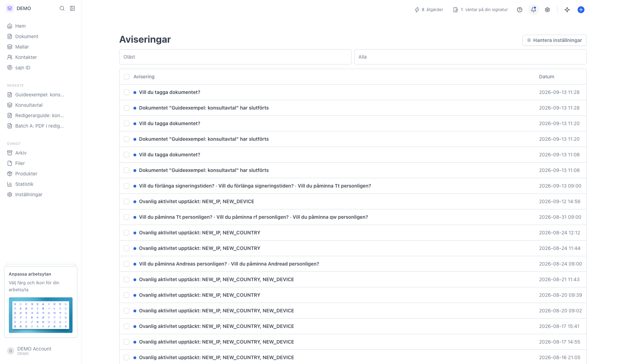Check the NEW_IP, NEW_DEVICE 2026-09-12 row
624x364 pixels.
pos(127,201)
